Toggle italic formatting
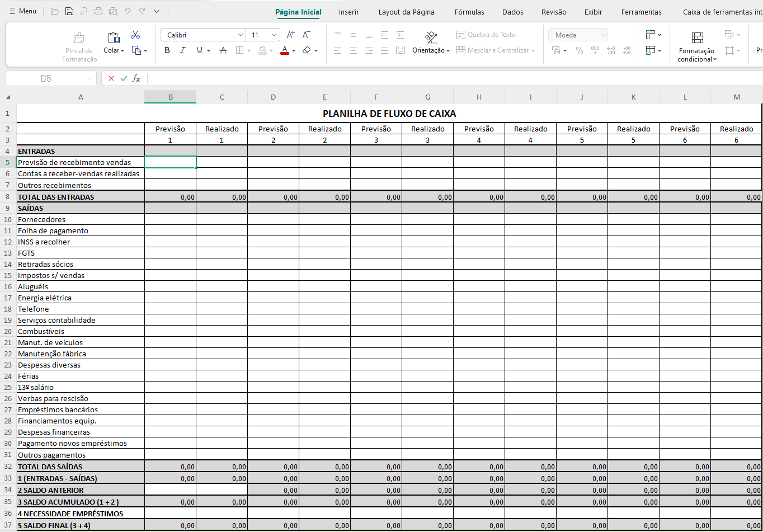The height and width of the screenshot is (532, 763). 182,50
